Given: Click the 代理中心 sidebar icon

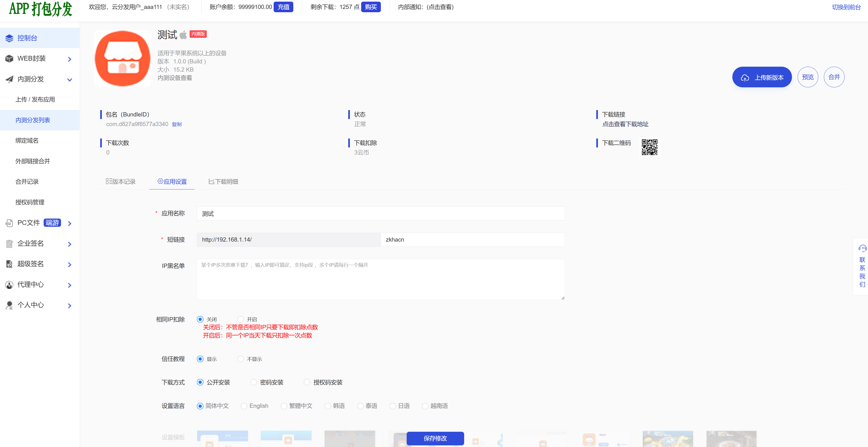Looking at the screenshot, I should pos(9,285).
